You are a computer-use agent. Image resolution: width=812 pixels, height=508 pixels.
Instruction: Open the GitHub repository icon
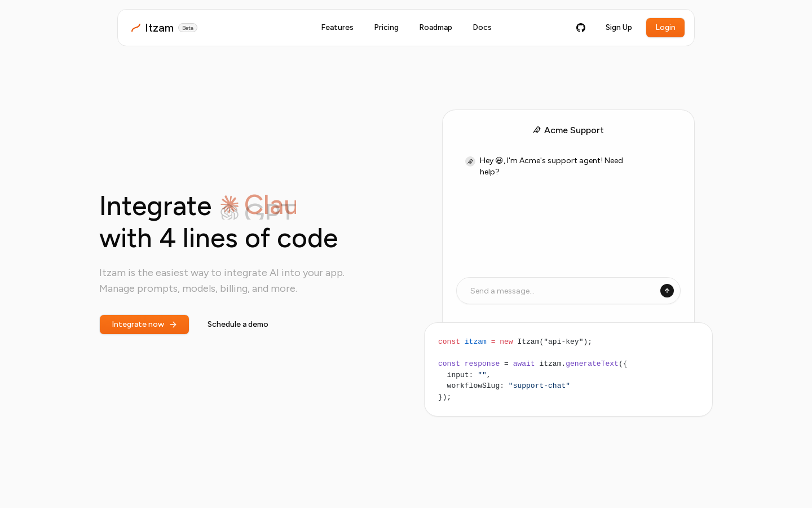[x=581, y=28]
